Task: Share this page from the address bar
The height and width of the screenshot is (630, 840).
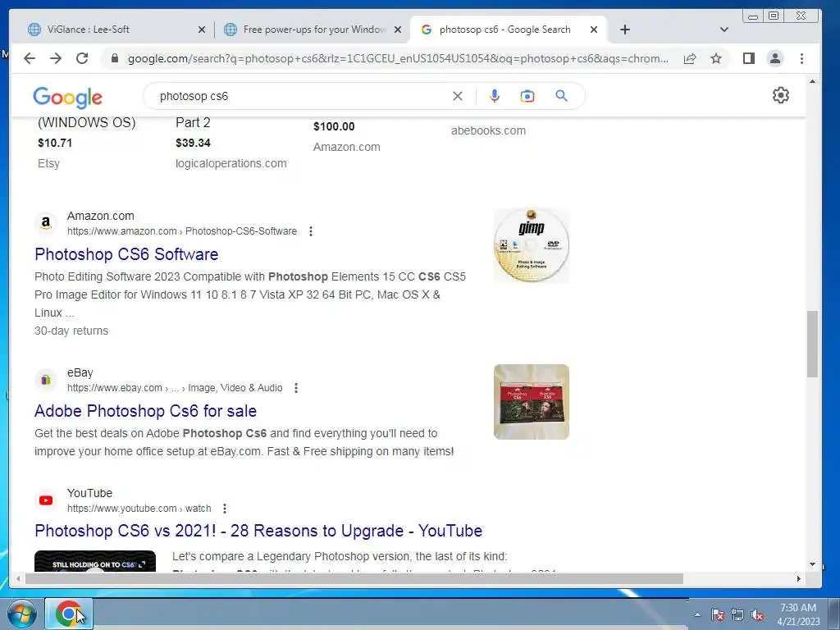Action: (690, 58)
